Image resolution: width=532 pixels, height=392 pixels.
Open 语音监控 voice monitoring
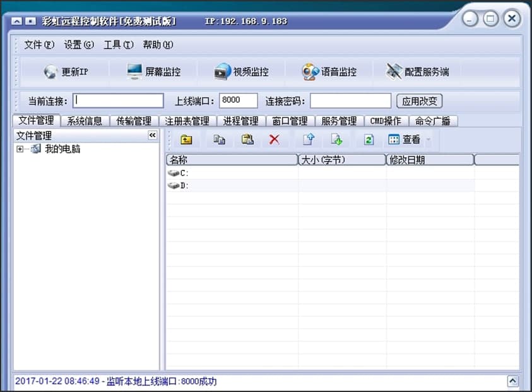coord(329,72)
